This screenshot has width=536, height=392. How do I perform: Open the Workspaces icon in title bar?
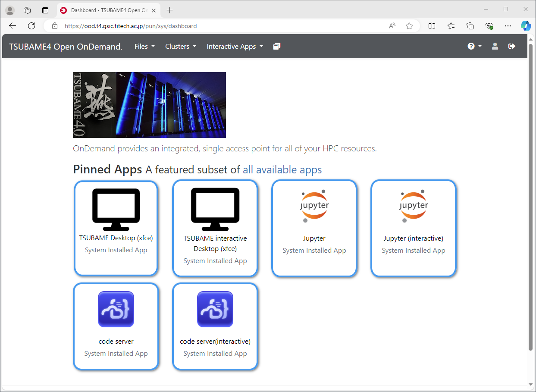point(27,10)
